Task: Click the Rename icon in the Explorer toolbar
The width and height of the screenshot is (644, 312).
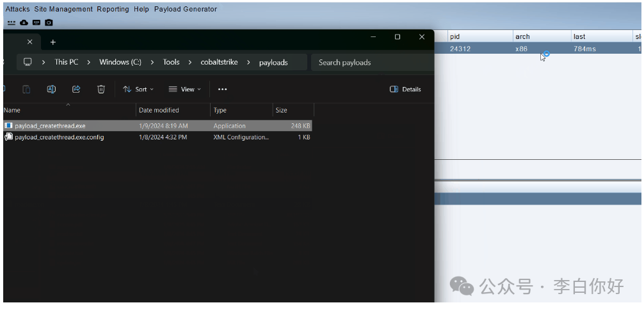Action: pyautogui.click(x=51, y=89)
